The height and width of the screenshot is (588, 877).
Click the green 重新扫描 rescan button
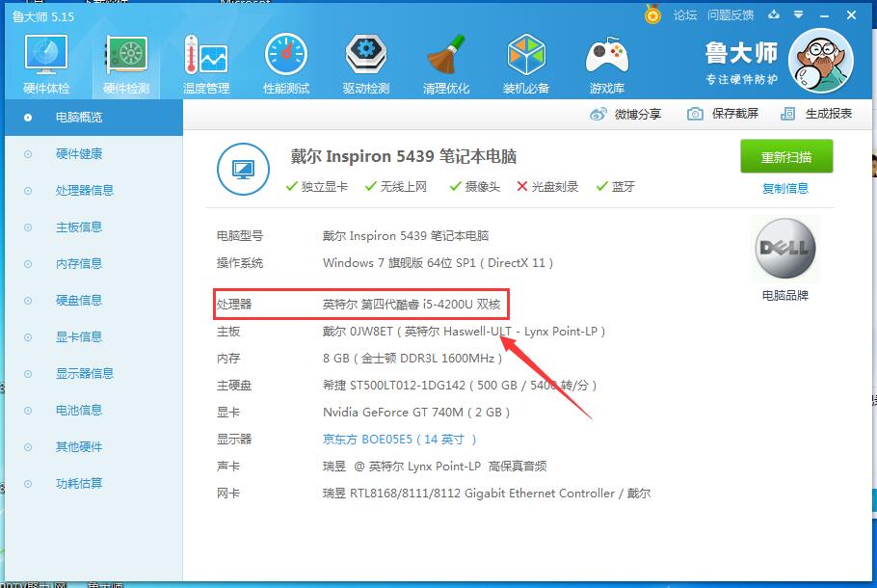[786, 157]
